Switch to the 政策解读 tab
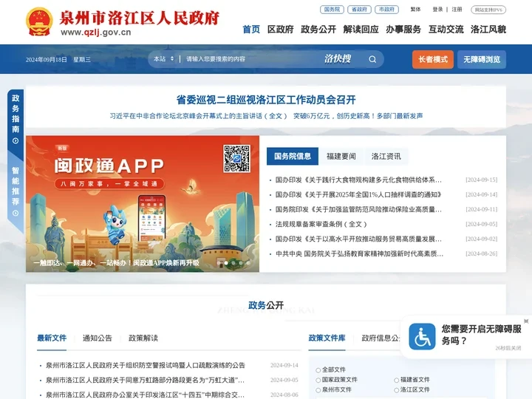This screenshot has height=399, width=532. tap(143, 338)
